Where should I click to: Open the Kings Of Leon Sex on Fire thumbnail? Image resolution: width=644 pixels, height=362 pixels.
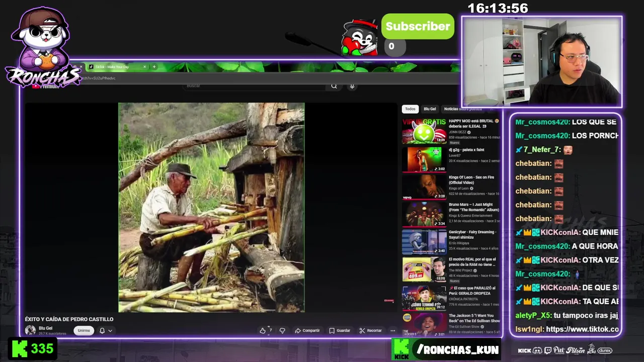coord(424,187)
